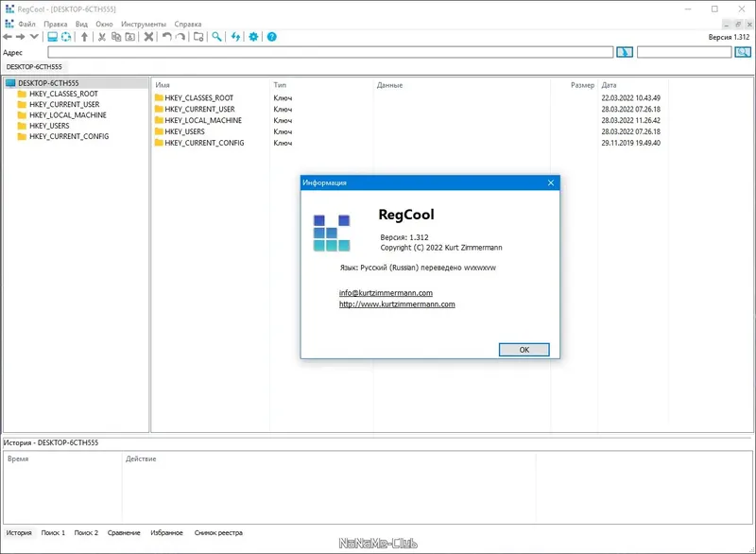This screenshot has width=756, height=554.
Task: Select HKEY_USERS in the left tree
Action: (49, 126)
